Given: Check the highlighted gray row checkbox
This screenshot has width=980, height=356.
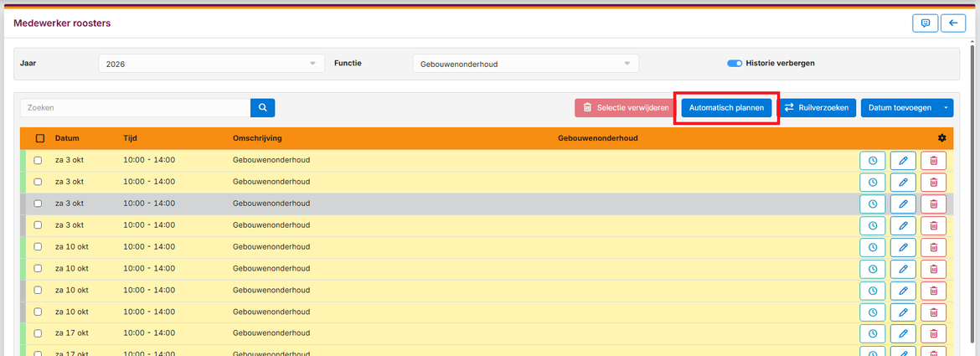Looking at the screenshot, I should 39,204.
